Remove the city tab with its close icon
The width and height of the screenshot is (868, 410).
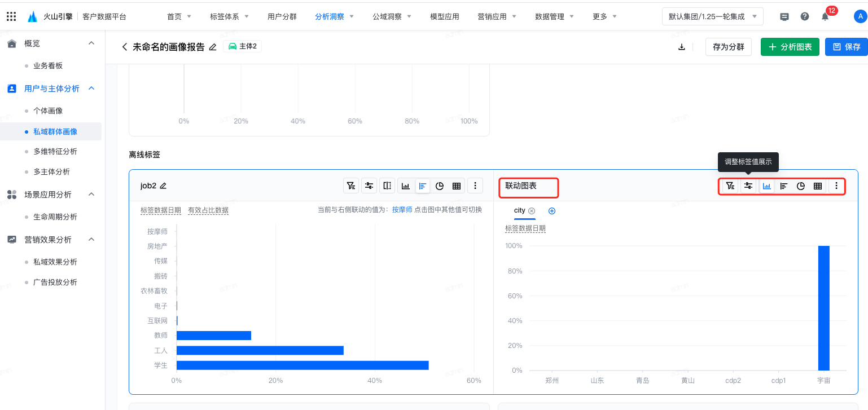532,211
